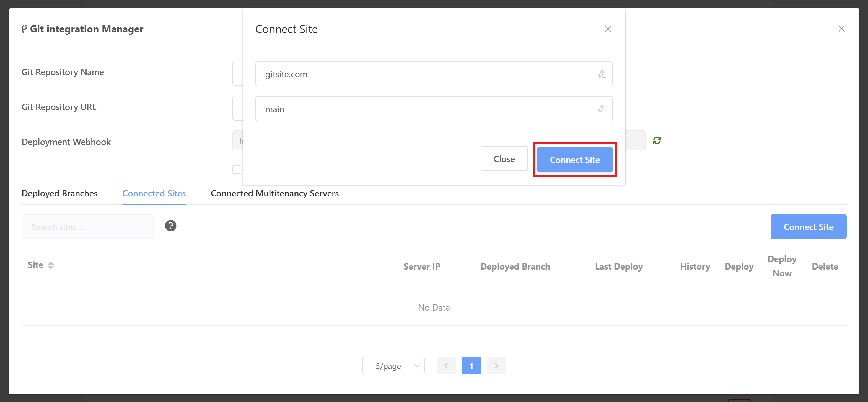The height and width of the screenshot is (402, 868).
Task: Go to next page arrow
Action: (x=496, y=366)
